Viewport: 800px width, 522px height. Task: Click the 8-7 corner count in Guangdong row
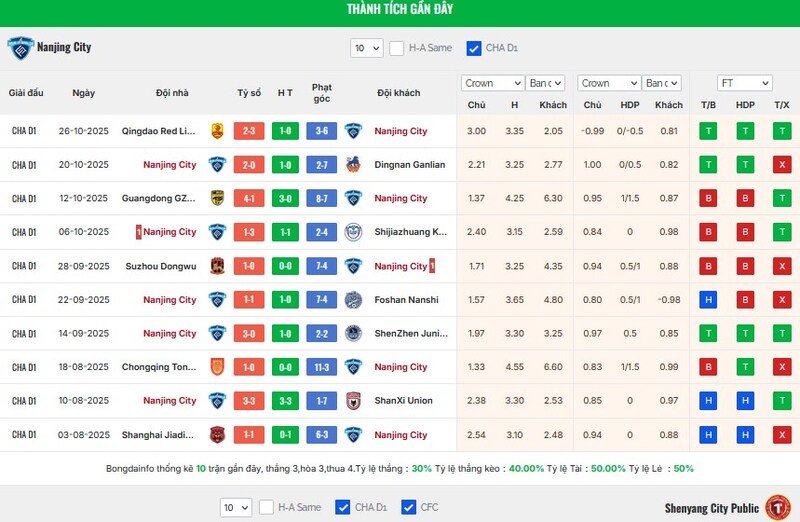321,199
